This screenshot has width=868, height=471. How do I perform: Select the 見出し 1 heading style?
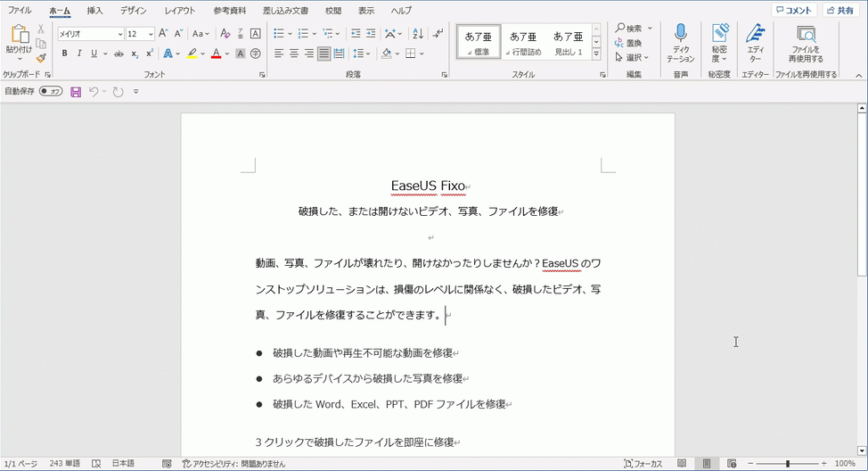click(x=568, y=42)
